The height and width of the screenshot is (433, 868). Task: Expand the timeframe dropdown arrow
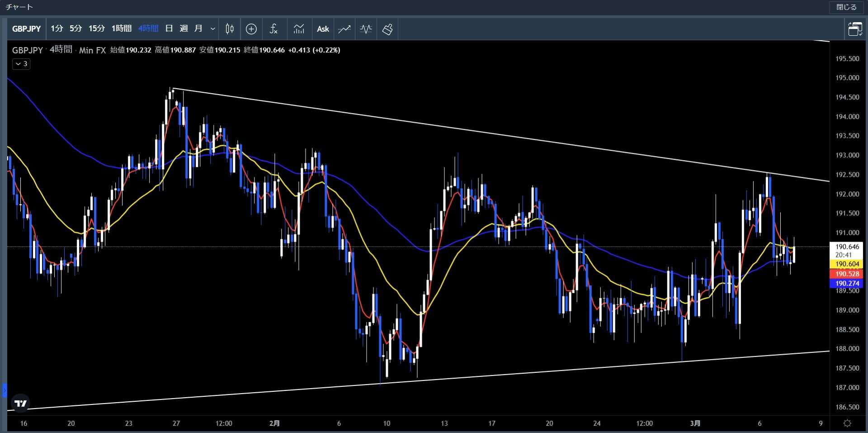(212, 29)
